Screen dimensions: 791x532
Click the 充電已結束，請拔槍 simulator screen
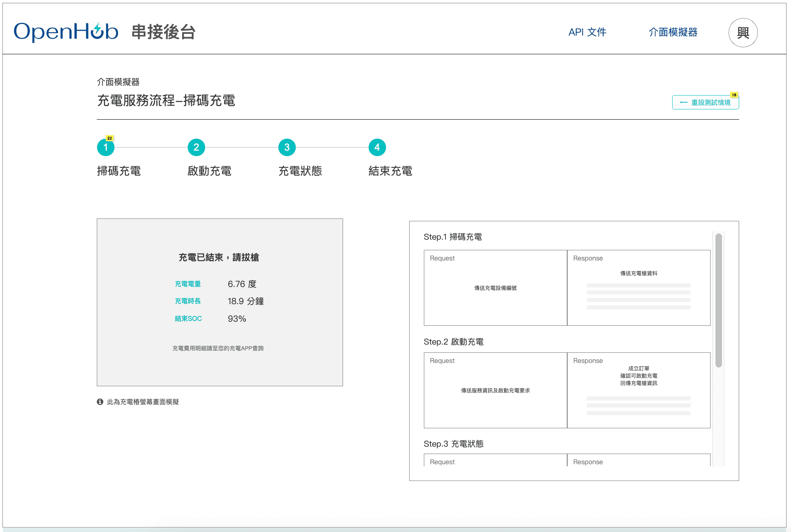(x=220, y=302)
